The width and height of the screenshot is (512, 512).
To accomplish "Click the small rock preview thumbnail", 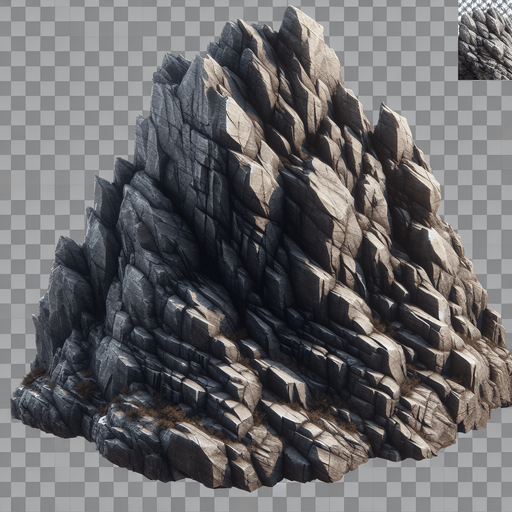I will (x=485, y=40).
